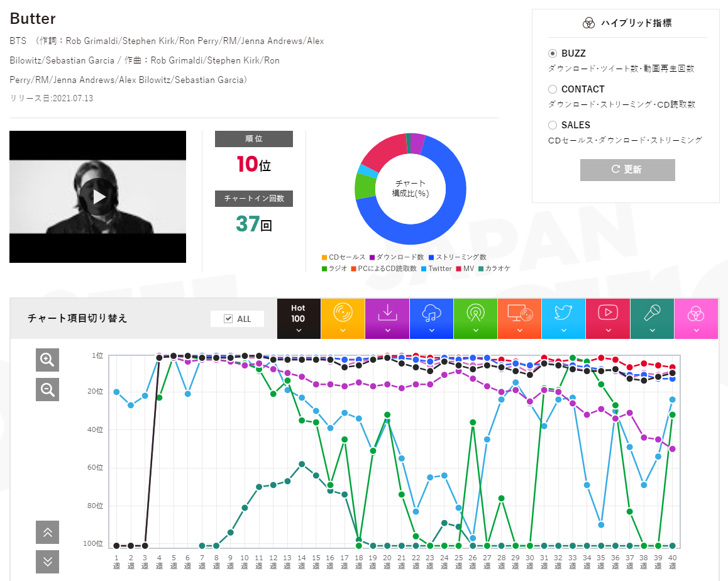Toggle the karaoke microphone chart tab
This screenshot has height=581, width=728.
click(x=652, y=319)
